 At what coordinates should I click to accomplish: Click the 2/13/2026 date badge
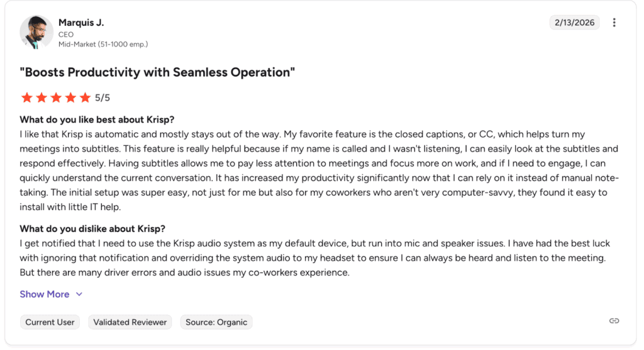coord(574,23)
